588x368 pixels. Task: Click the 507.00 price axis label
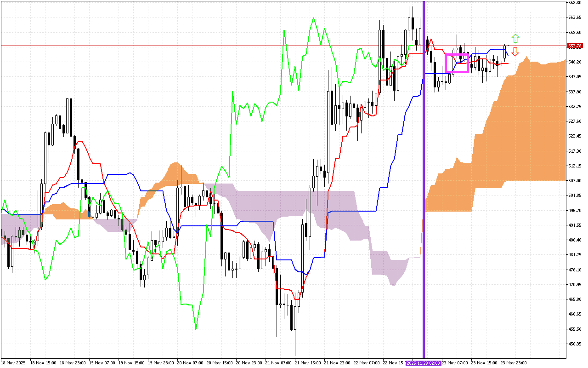coord(575,181)
